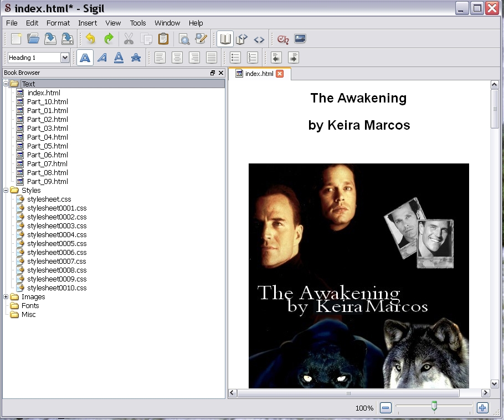Select Part_05.html file
The height and width of the screenshot is (420, 504).
[x=48, y=146]
